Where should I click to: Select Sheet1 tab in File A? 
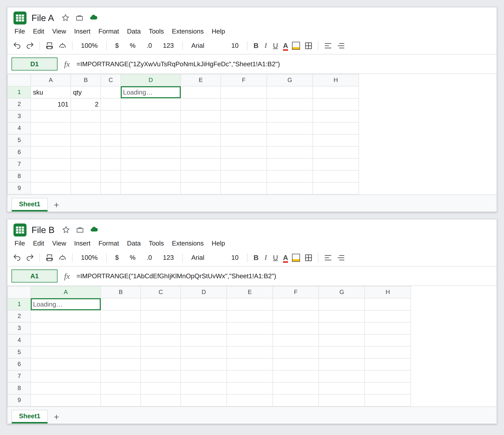pos(29,204)
